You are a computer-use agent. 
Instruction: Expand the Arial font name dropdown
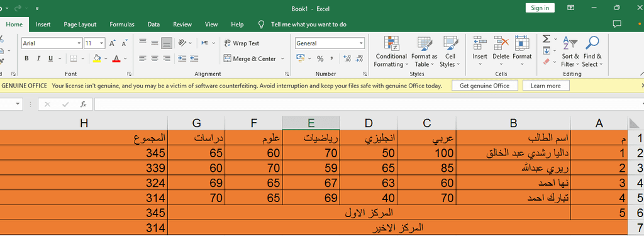point(79,43)
